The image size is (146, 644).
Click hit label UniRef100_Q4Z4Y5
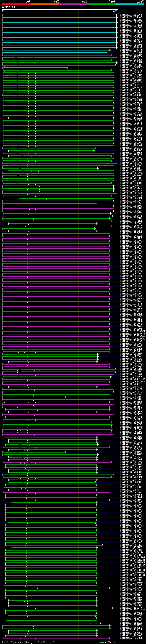[x=131, y=414]
